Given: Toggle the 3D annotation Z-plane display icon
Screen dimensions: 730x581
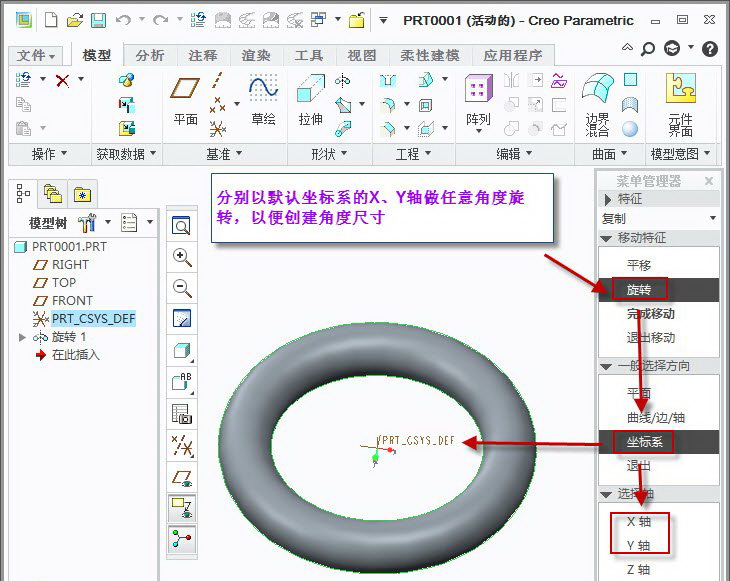Looking at the screenshot, I should click(x=182, y=507).
